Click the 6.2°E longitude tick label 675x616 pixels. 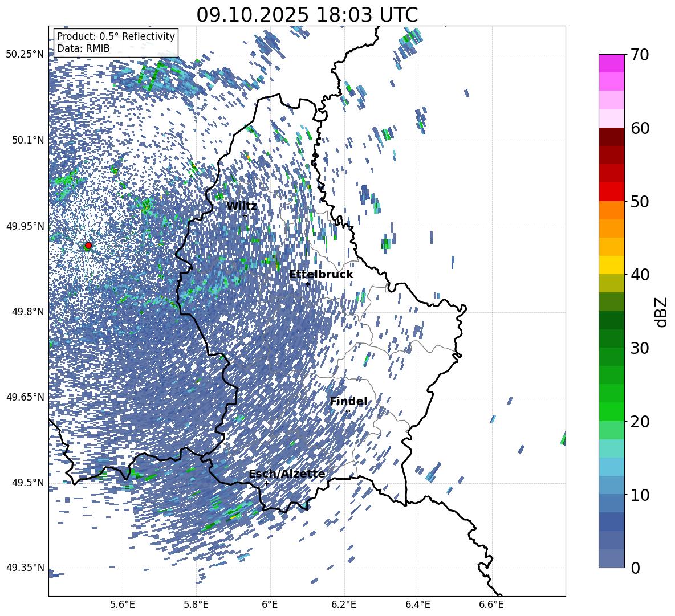tap(344, 605)
